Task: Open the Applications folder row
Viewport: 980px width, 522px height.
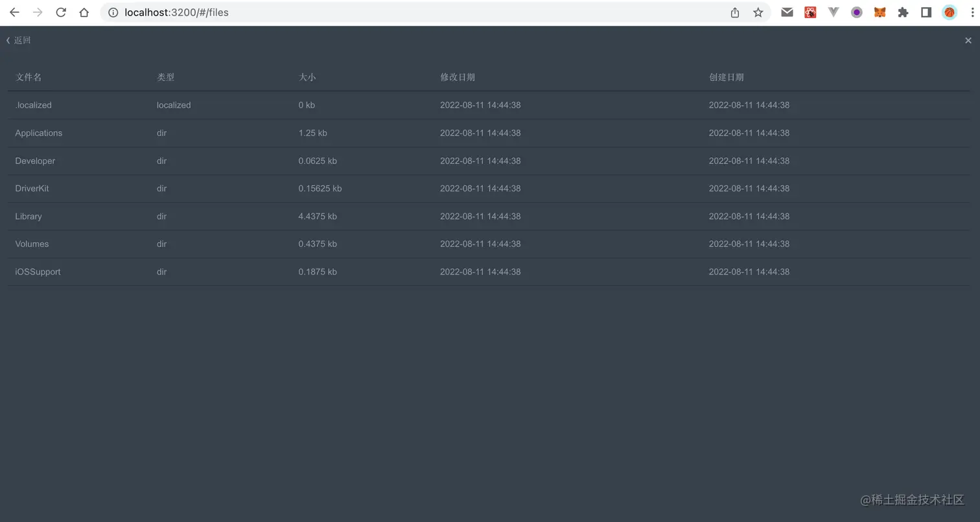Action: pos(489,133)
